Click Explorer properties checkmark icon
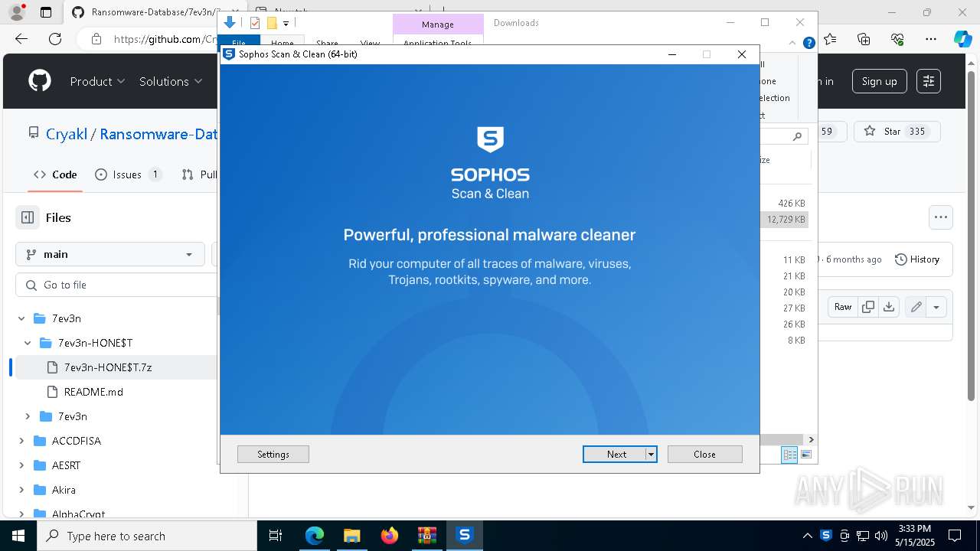 255,23
